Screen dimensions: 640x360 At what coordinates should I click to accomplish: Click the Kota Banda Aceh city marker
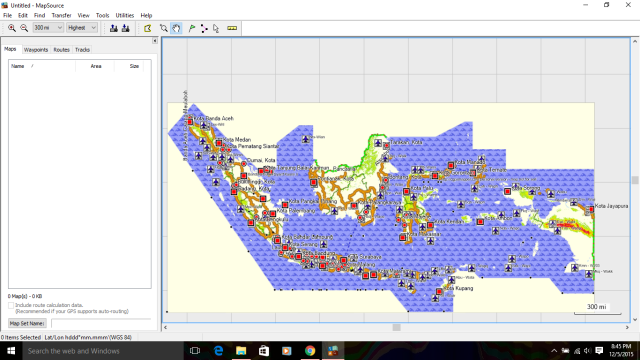click(190, 122)
